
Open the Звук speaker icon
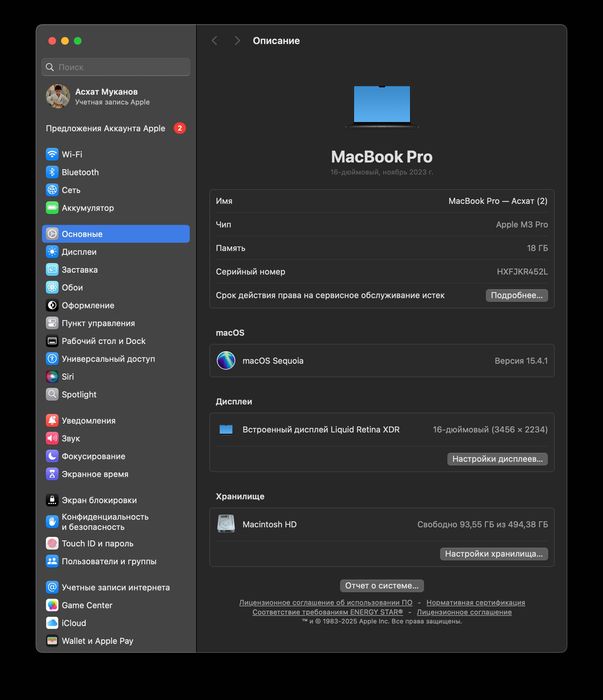[52, 438]
